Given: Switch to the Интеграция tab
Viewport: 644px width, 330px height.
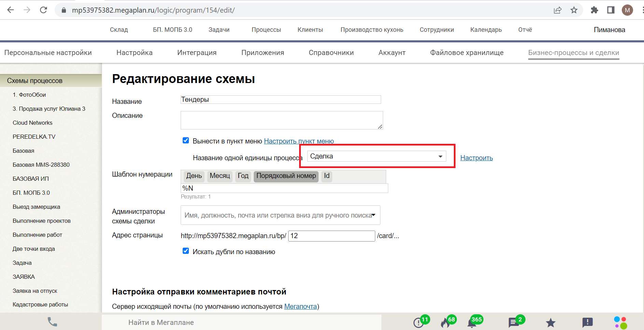Looking at the screenshot, I should 197,53.
